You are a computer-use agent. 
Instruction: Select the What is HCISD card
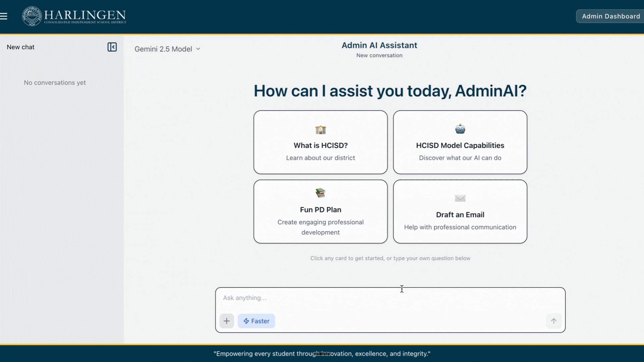click(x=320, y=142)
